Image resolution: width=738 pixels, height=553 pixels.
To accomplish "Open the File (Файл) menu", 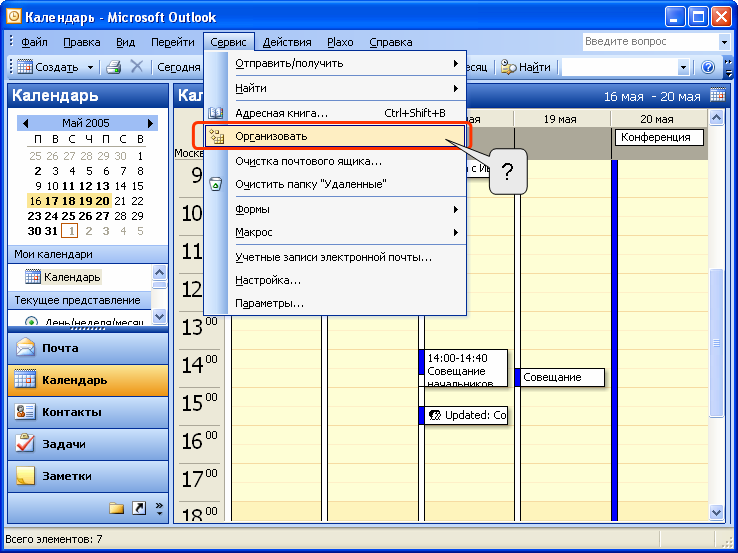I will pos(34,42).
